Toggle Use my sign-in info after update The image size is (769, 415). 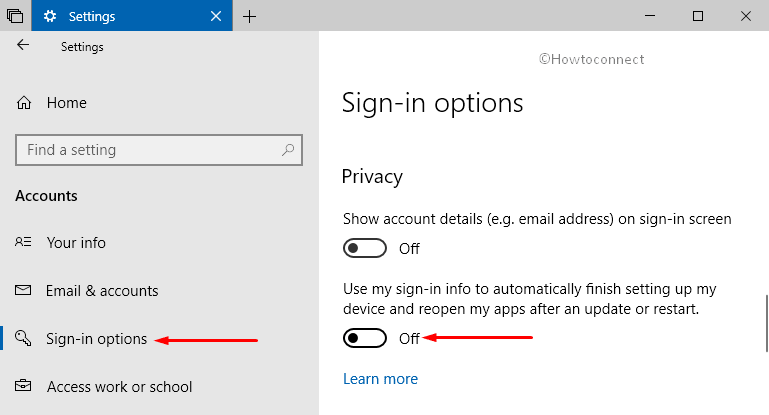[x=365, y=338]
